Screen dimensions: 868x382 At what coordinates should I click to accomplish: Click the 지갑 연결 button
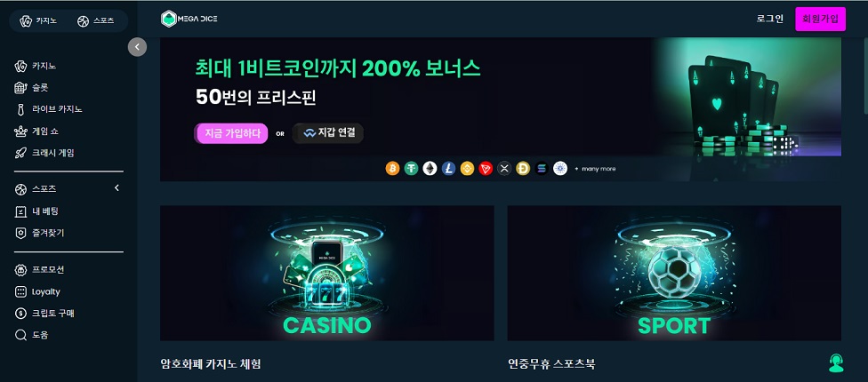[328, 133]
